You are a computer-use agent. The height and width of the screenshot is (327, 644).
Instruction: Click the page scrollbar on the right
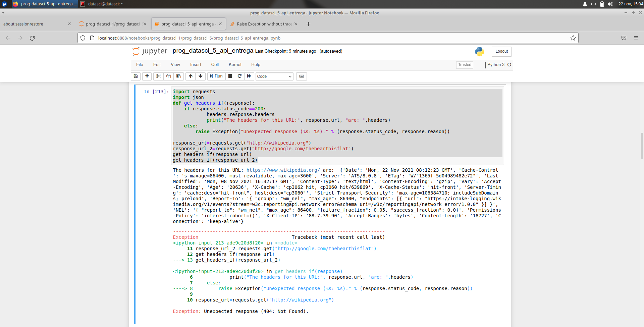642,146
